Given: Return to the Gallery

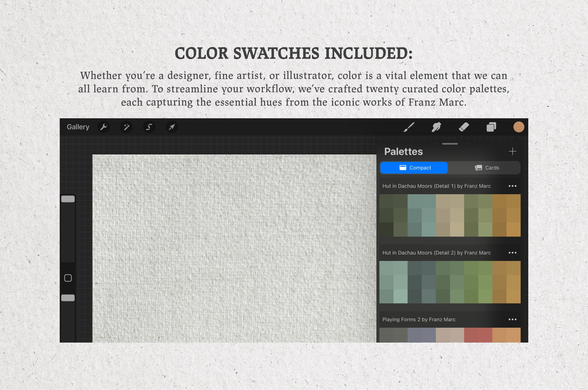Looking at the screenshot, I should tap(78, 127).
